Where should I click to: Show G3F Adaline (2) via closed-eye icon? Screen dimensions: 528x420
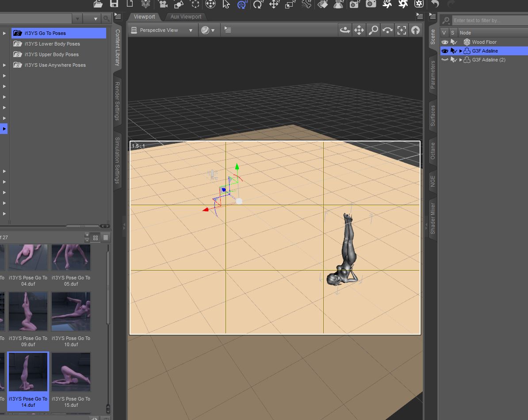click(x=445, y=60)
